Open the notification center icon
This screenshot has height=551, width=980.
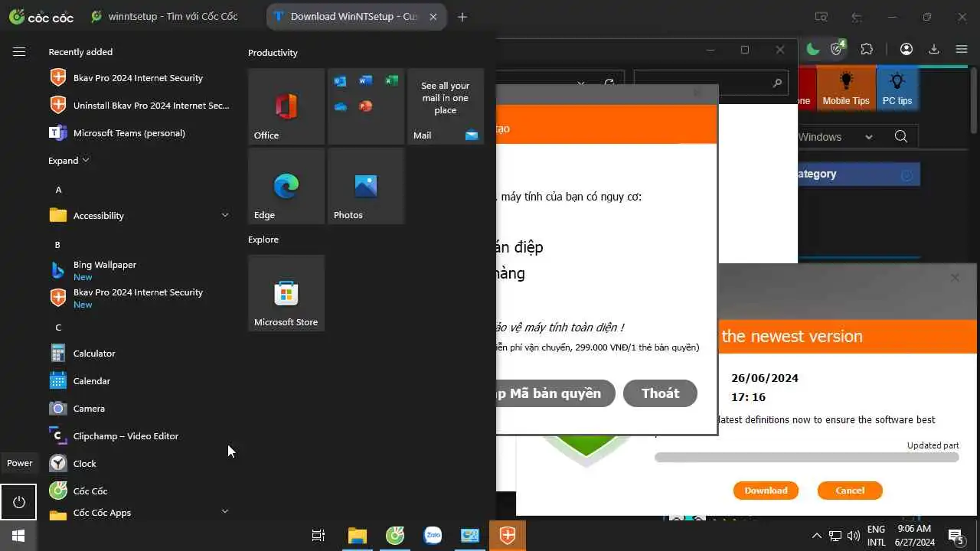click(x=955, y=536)
